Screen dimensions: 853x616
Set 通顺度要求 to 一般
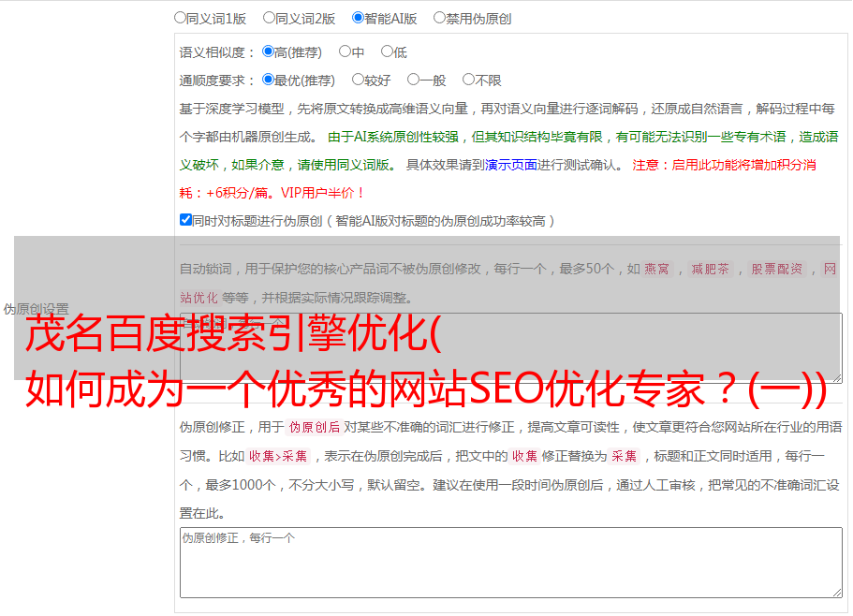414,80
